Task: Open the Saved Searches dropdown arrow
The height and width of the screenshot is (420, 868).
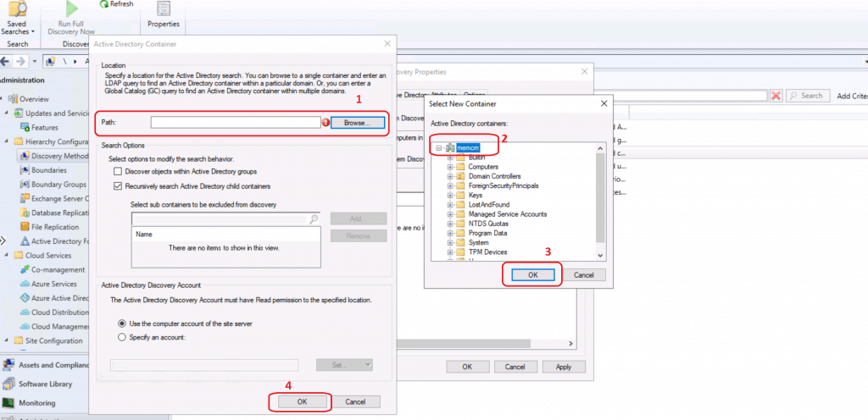Action: pos(33,32)
